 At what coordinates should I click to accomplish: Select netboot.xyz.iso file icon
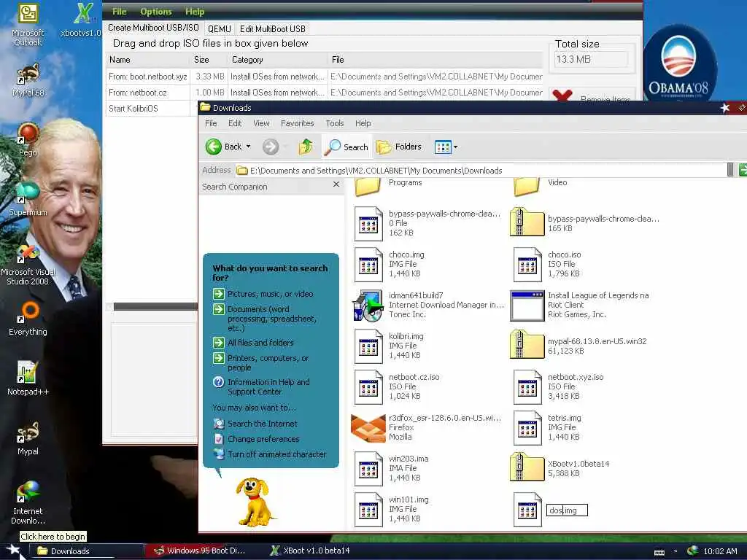click(527, 386)
